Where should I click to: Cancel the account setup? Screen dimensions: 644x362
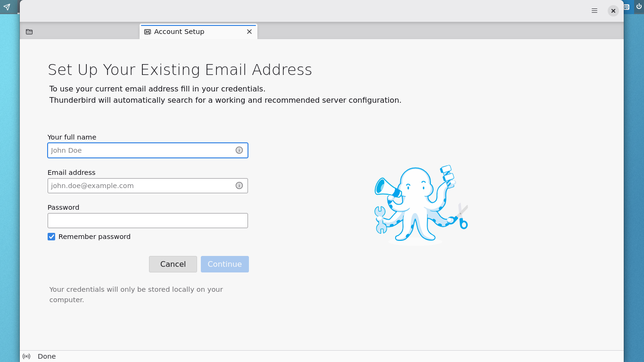(173, 264)
